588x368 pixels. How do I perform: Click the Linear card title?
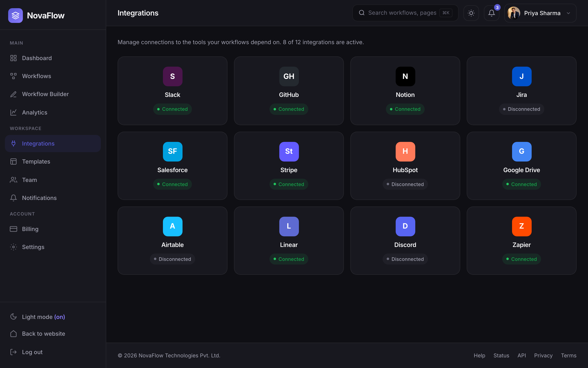pyautogui.click(x=289, y=245)
